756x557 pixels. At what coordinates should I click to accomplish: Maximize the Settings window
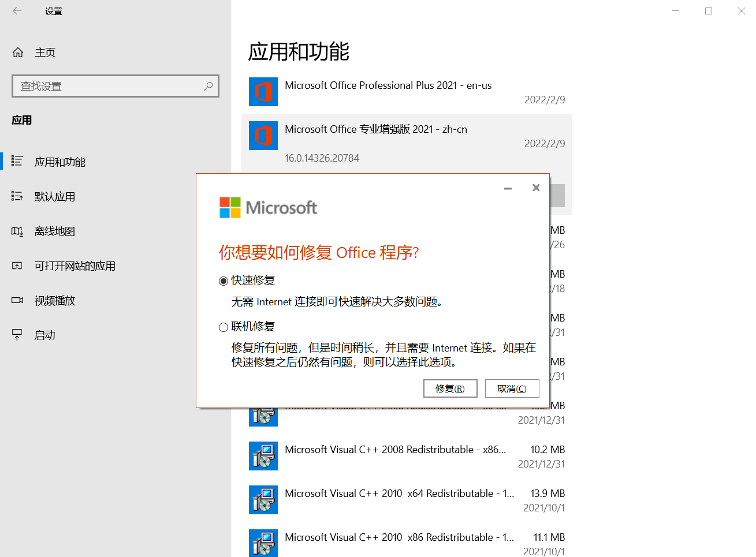709,11
